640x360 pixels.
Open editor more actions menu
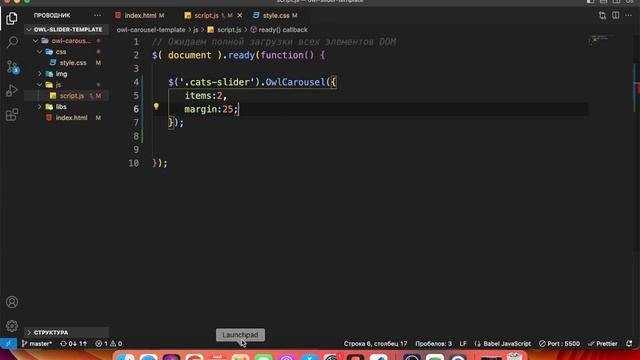629,16
